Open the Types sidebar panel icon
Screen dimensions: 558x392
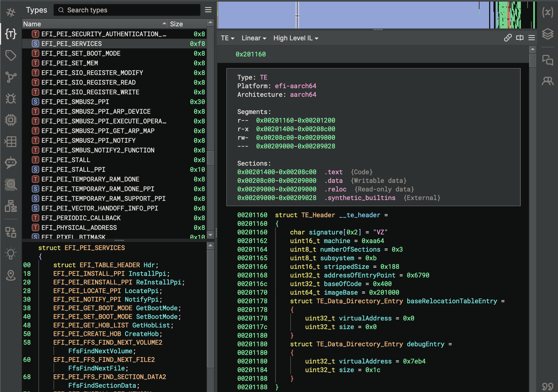point(11,34)
